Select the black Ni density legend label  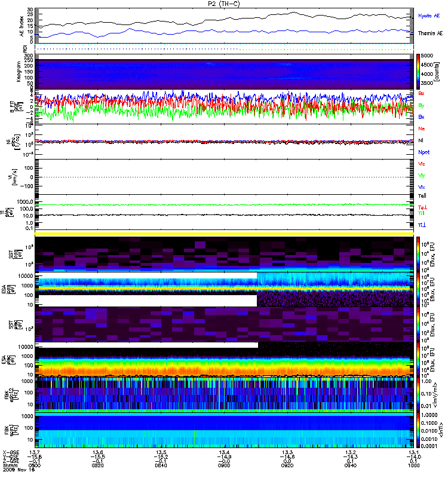coord(421,140)
